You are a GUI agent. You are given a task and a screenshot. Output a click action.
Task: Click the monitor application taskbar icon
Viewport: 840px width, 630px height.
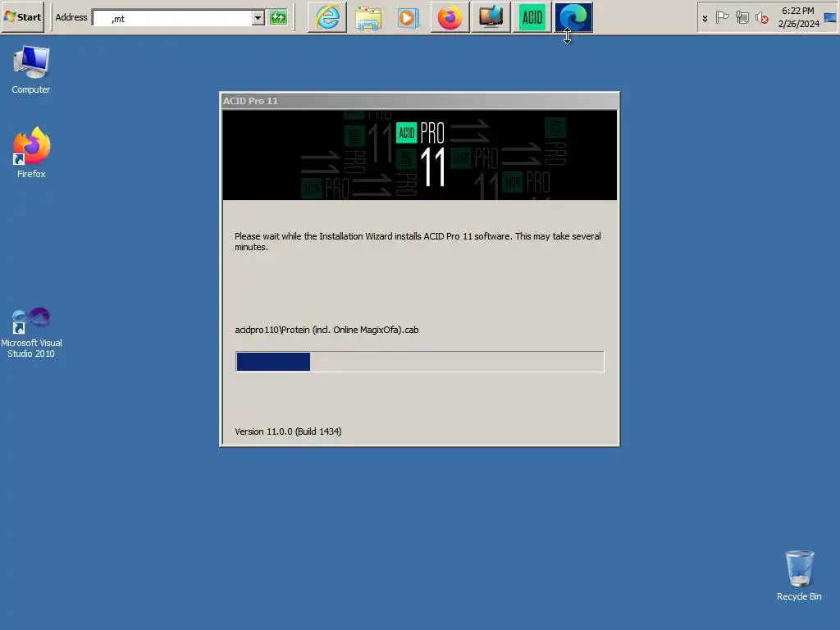491,17
